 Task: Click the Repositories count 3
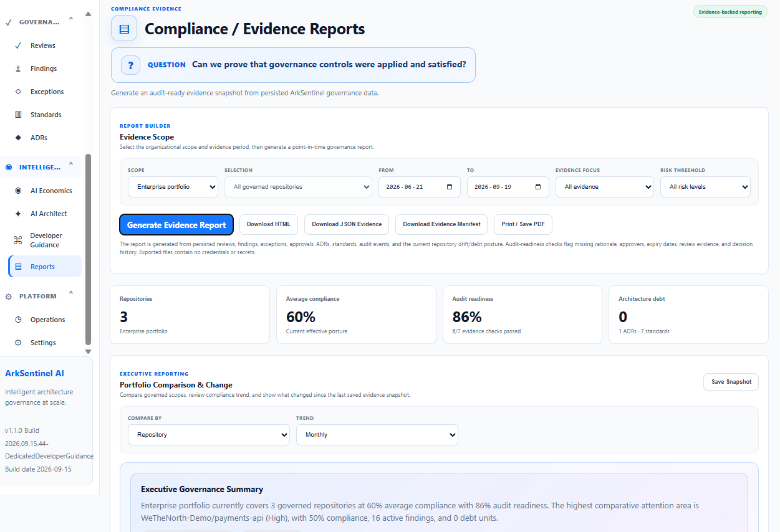(124, 316)
